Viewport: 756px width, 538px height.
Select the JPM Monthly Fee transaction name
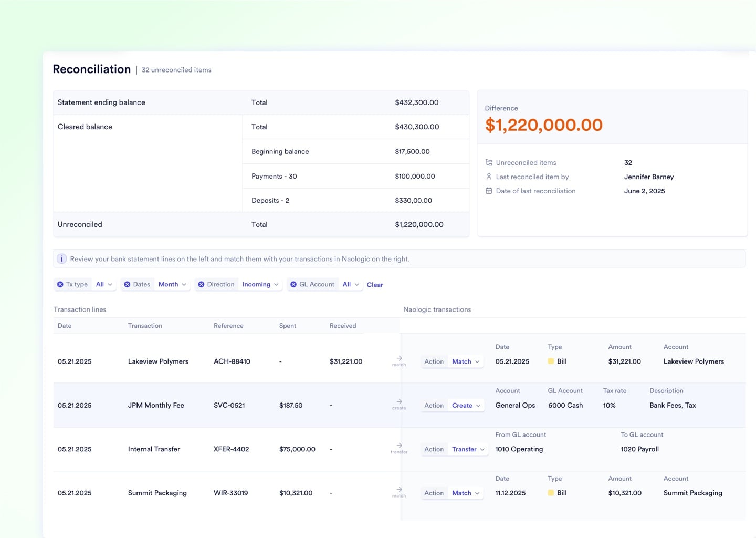(x=156, y=405)
